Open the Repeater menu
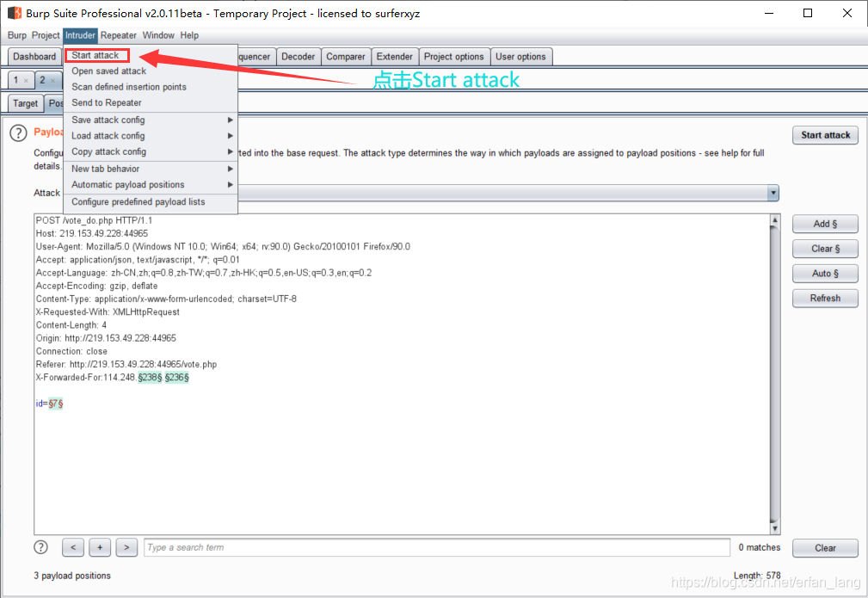The image size is (868, 598). click(x=119, y=35)
